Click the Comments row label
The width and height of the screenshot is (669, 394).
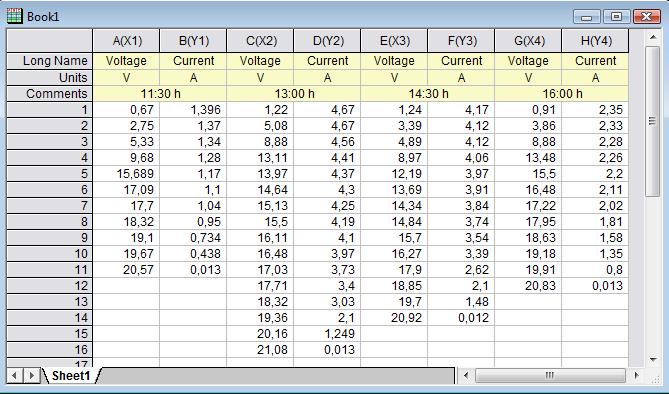[x=49, y=93]
